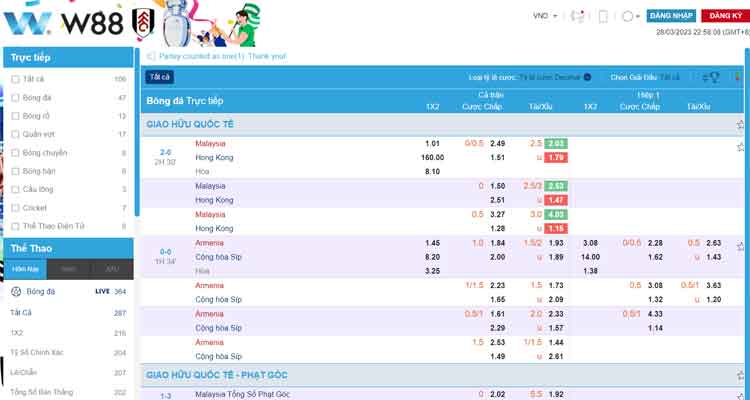Click the ĐĂNG NHẬP login button

point(671,16)
